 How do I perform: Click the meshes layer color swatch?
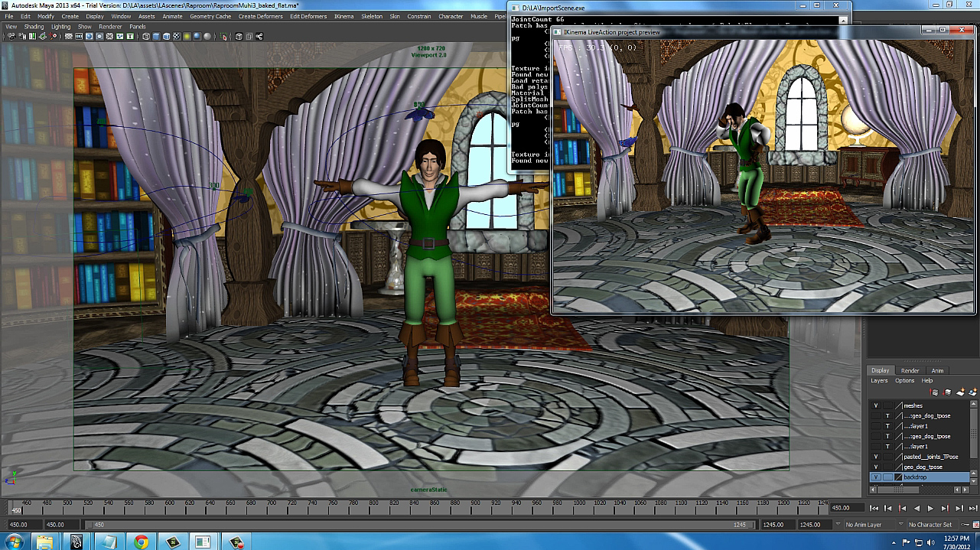898,405
